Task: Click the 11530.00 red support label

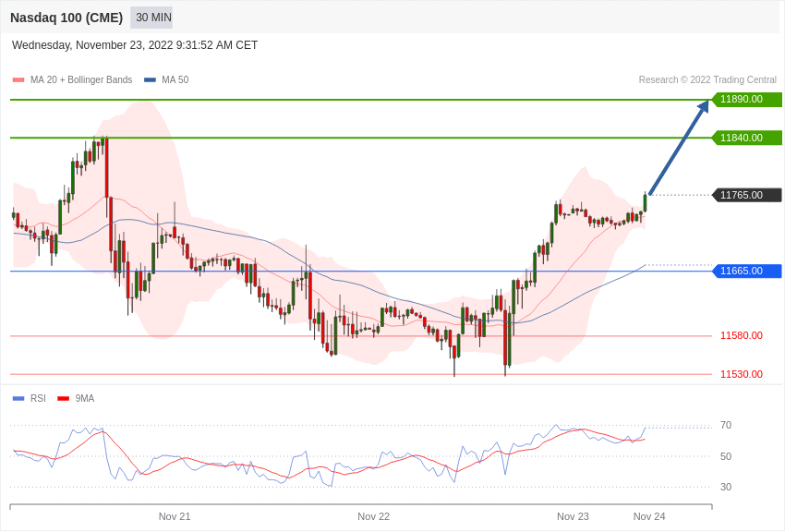Action: pos(741,374)
